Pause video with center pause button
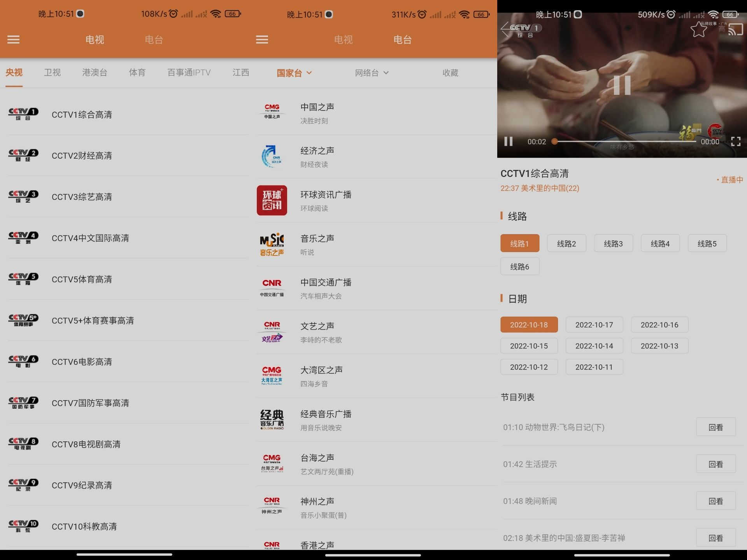Viewport: 747px width, 560px height. pyautogui.click(x=622, y=85)
